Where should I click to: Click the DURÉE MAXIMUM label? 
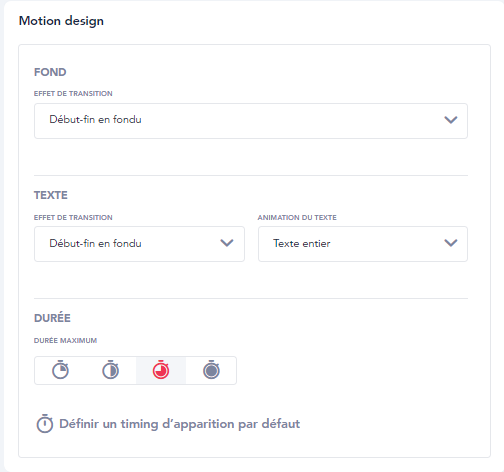(x=65, y=340)
